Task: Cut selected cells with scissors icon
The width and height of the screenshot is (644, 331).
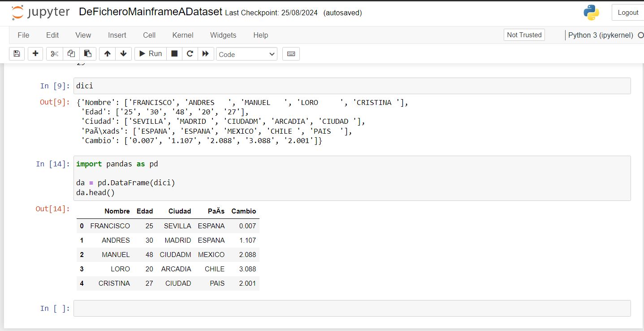Action: [55, 54]
